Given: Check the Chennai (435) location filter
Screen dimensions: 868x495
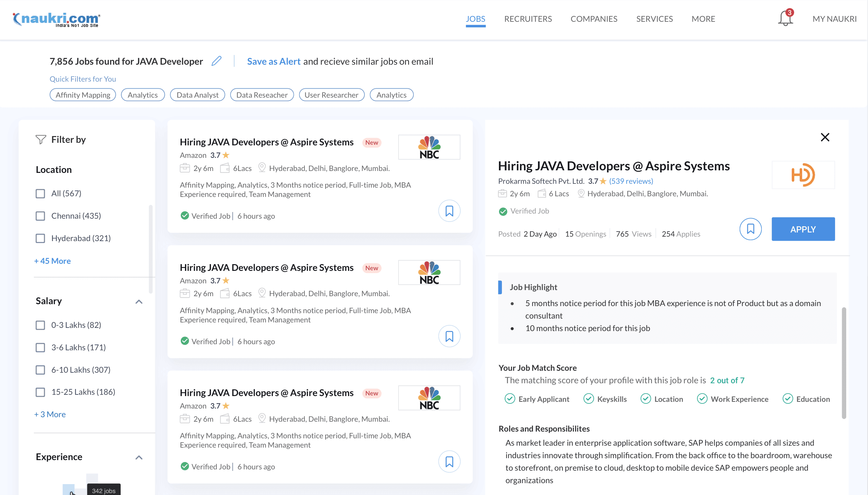Looking at the screenshot, I should click(x=40, y=216).
